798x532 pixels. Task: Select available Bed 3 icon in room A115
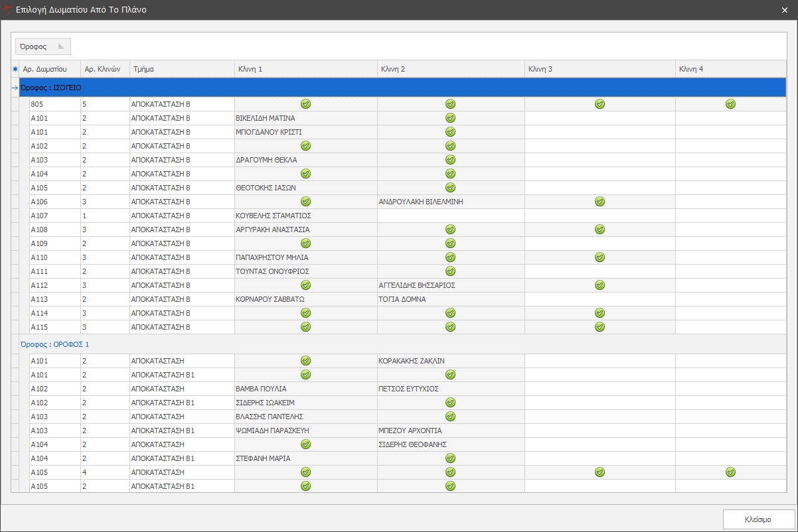coord(599,327)
